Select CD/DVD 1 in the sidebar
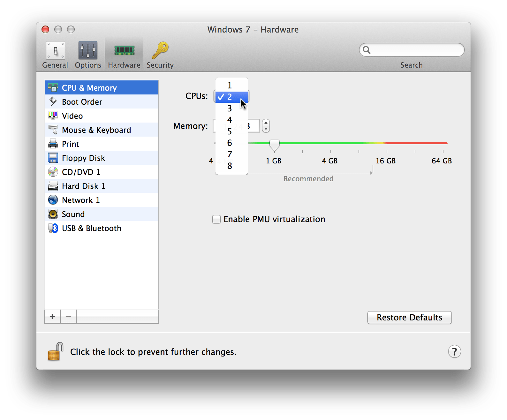 pos(101,172)
